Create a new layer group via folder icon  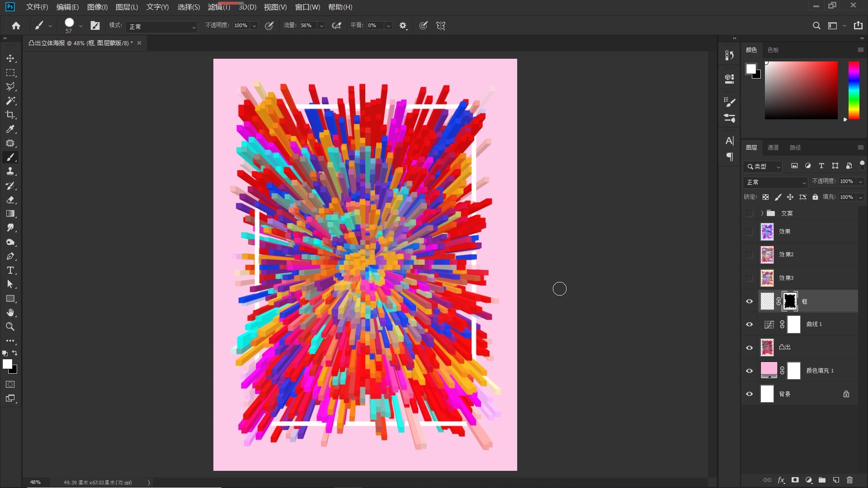point(822,480)
